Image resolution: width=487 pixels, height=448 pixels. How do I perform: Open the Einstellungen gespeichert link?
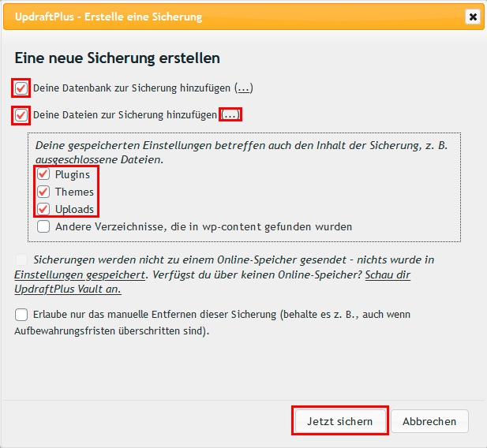point(80,274)
